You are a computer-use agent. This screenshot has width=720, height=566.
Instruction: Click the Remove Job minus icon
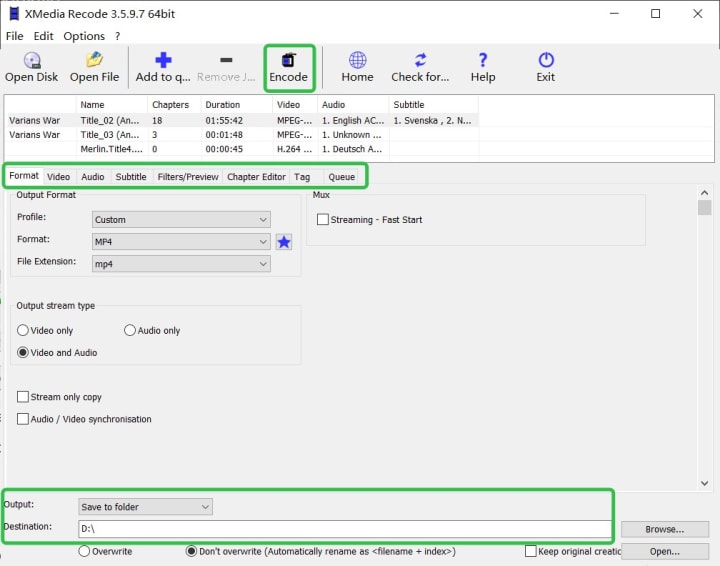point(226,60)
